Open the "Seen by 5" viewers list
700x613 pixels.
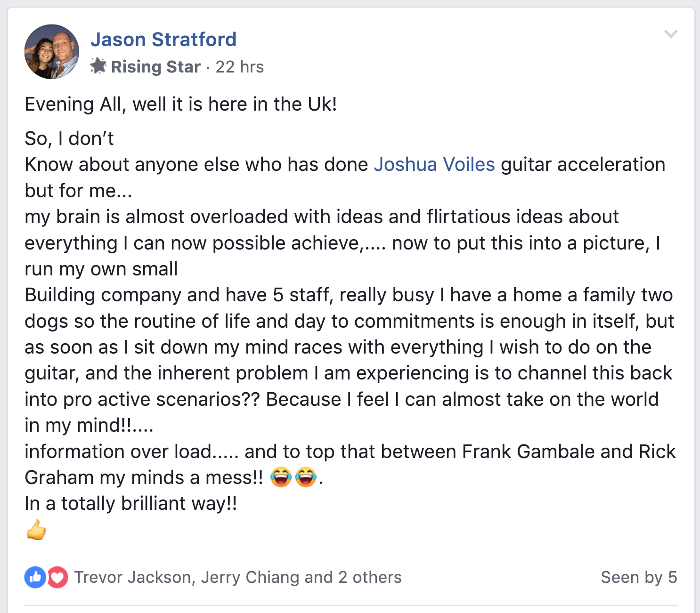pyautogui.click(x=638, y=577)
